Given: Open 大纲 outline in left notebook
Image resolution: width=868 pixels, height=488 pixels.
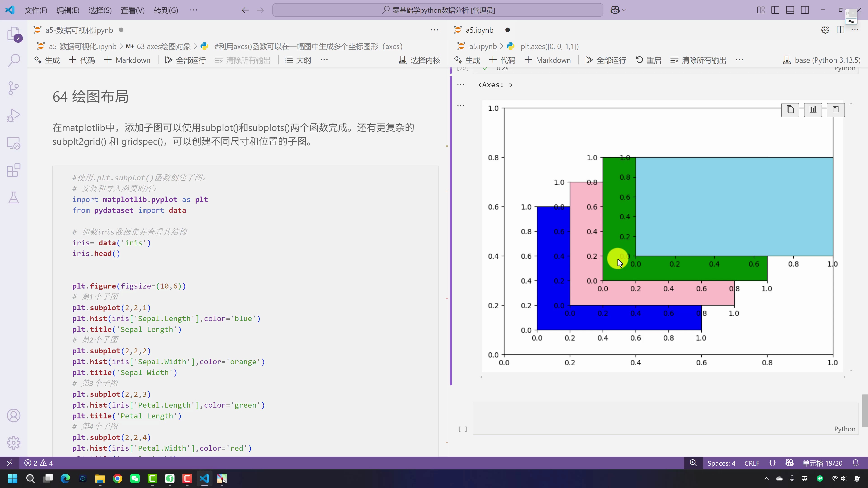Looking at the screenshot, I should [298, 60].
